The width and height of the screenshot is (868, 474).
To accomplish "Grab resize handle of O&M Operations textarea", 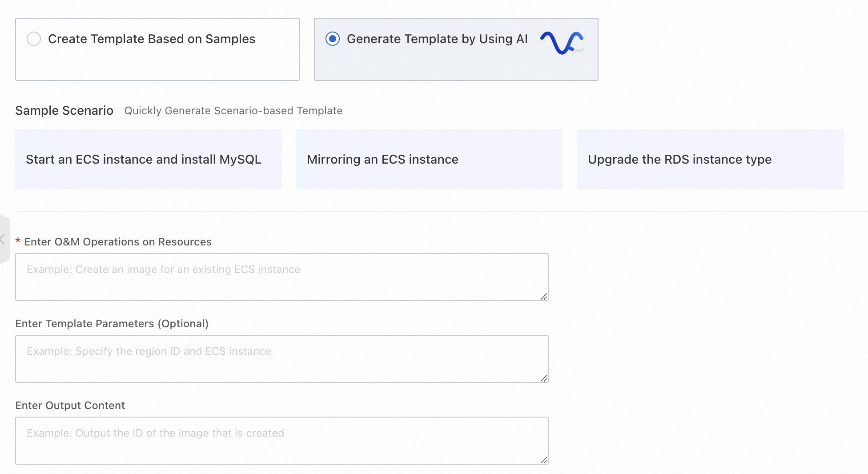I will pos(544,296).
